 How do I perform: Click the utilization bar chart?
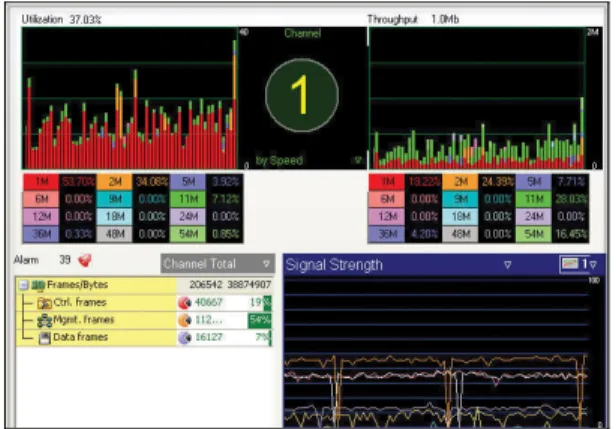click(x=130, y=98)
